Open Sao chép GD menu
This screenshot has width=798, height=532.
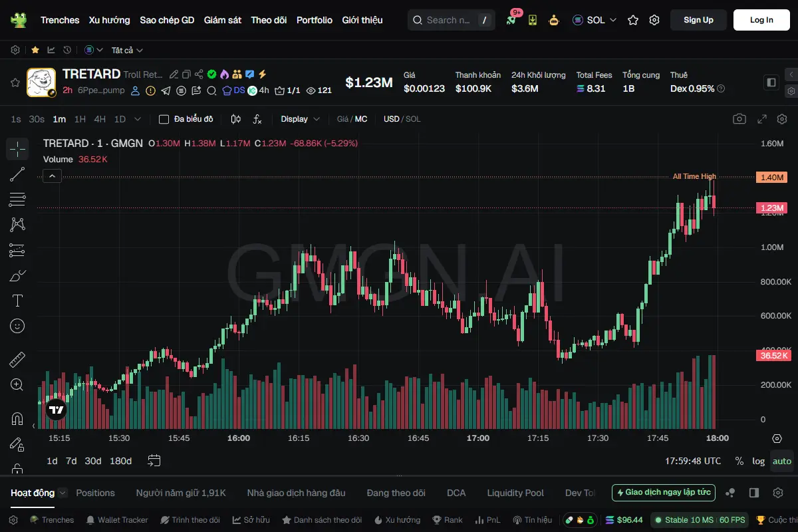167,20
